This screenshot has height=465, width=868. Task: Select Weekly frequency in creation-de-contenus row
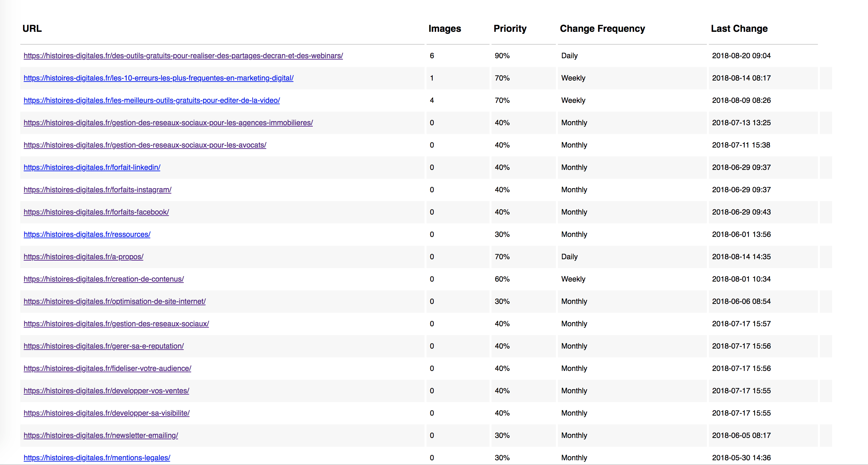[x=573, y=279]
